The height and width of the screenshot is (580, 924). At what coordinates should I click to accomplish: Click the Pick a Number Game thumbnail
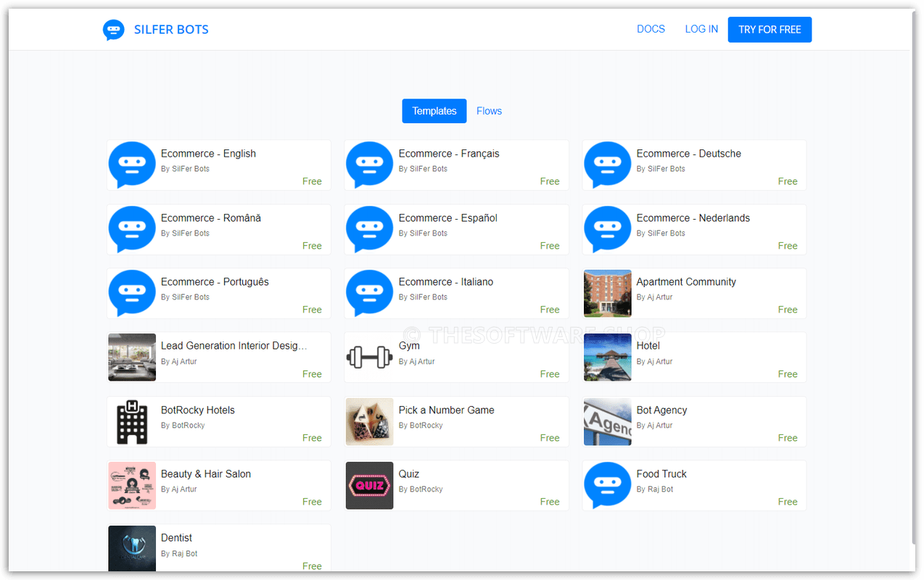tap(369, 421)
